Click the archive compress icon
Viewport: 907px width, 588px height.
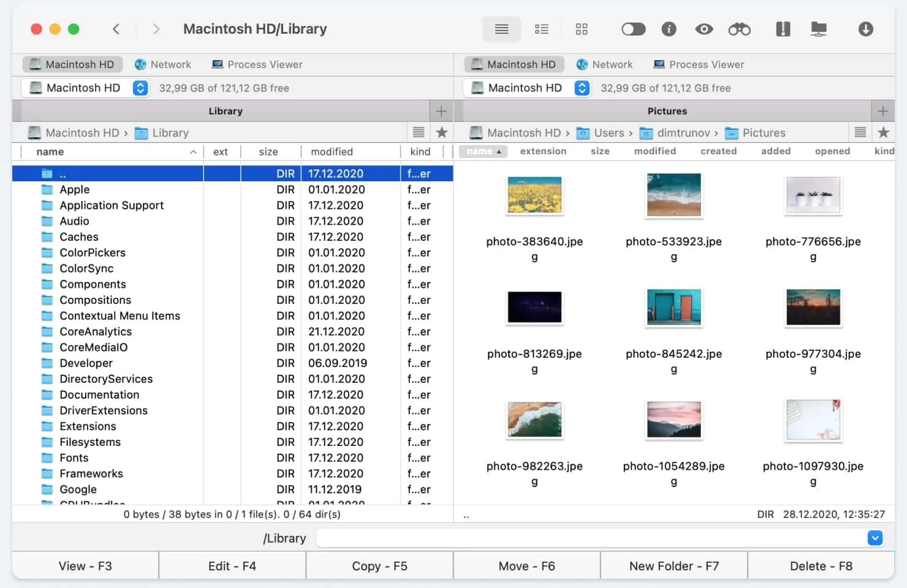point(783,29)
